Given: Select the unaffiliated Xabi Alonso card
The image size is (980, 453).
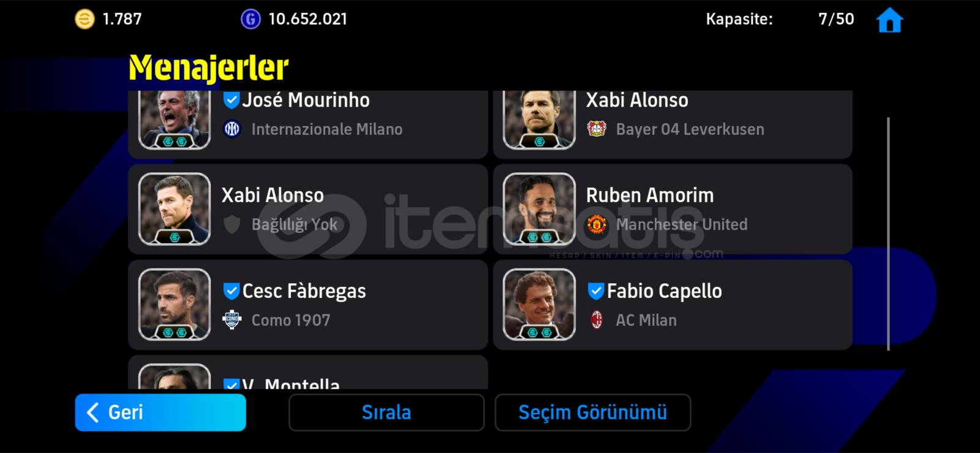Looking at the screenshot, I should point(308,209).
